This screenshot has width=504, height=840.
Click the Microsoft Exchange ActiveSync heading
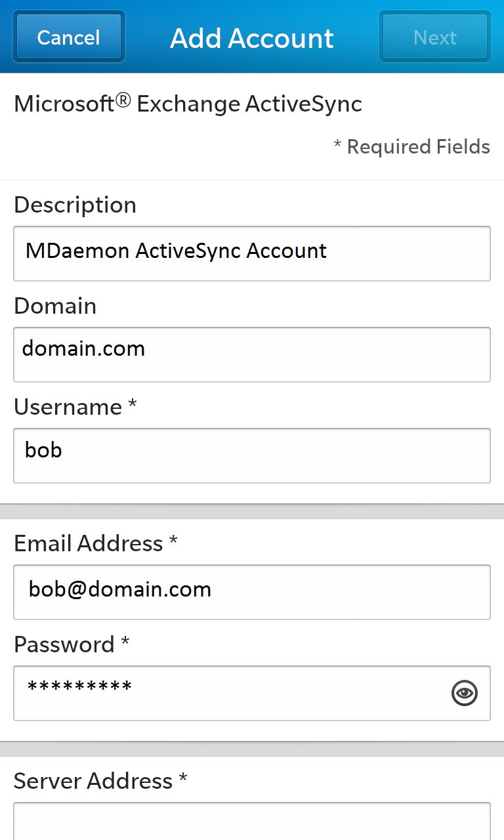coord(188,104)
